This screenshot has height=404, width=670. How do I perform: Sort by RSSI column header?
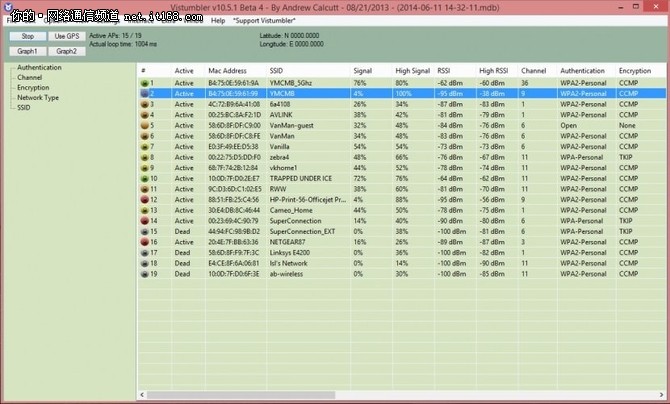(455, 71)
